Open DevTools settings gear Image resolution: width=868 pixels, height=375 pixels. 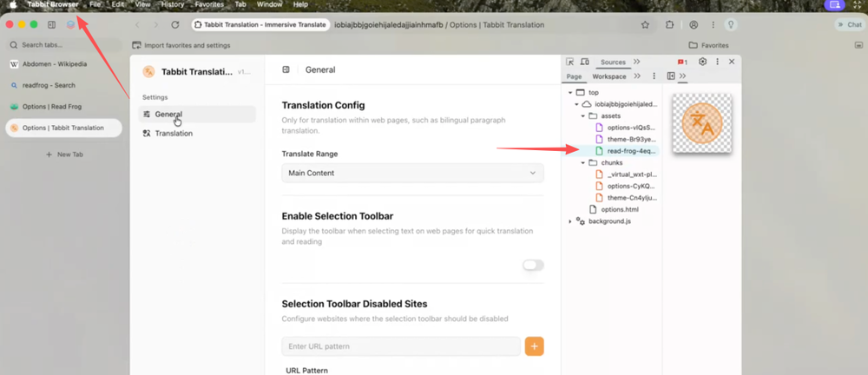[x=703, y=62]
